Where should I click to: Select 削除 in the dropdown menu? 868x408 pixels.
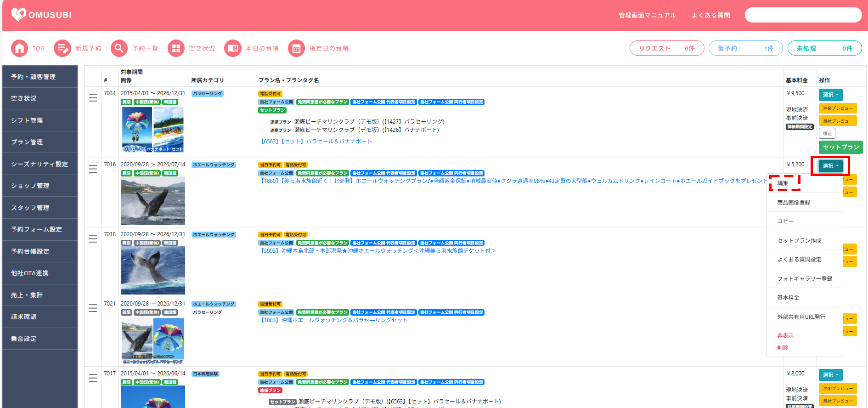pos(783,348)
